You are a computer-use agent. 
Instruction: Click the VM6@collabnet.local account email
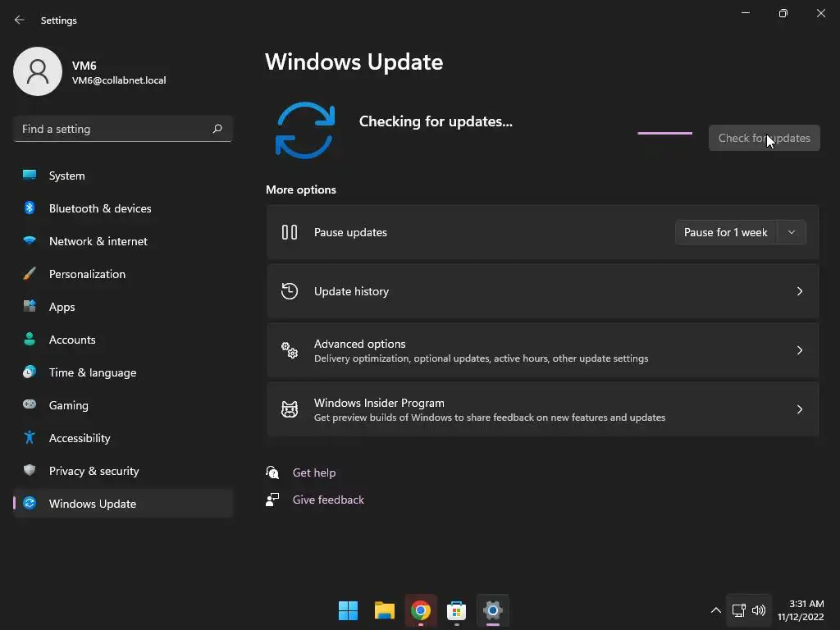click(119, 80)
